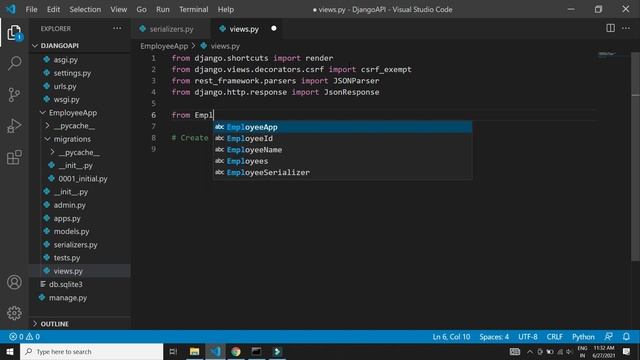The height and width of the screenshot is (360, 640).
Task: Open the File menu
Action: point(31,9)
